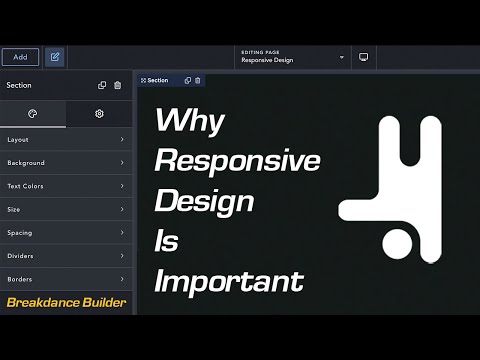The height and width of the screenshot is (360, 480).
Task: Expand the Layout options
Action: [x=66, y=139]
